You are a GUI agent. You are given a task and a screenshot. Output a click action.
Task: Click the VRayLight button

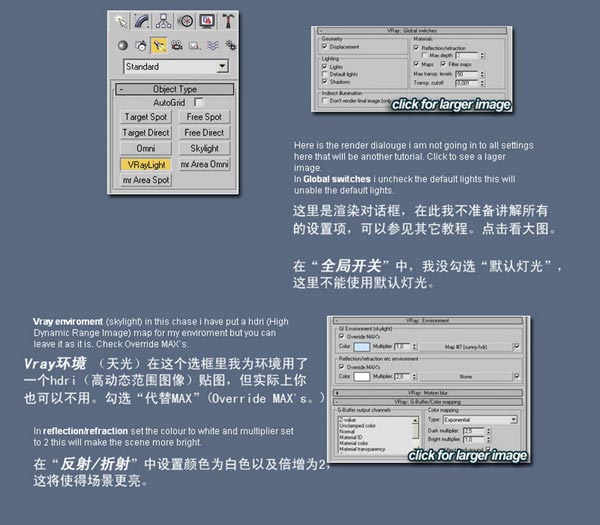click(147, 163)
